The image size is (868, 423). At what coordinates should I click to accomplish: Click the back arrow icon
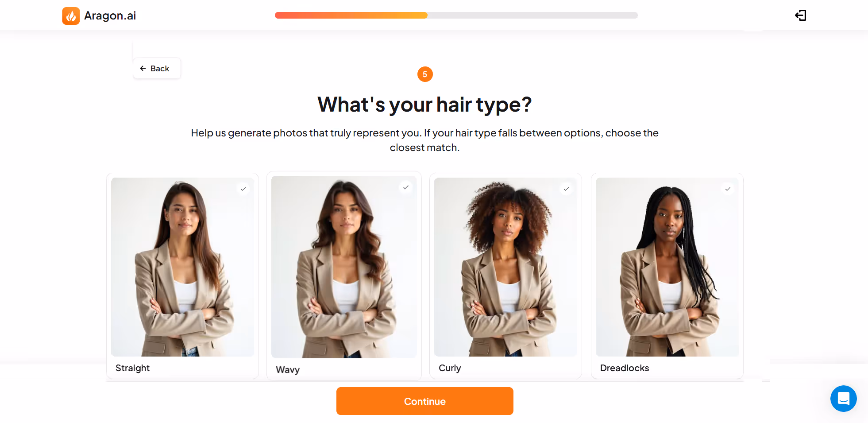point(143,68)
